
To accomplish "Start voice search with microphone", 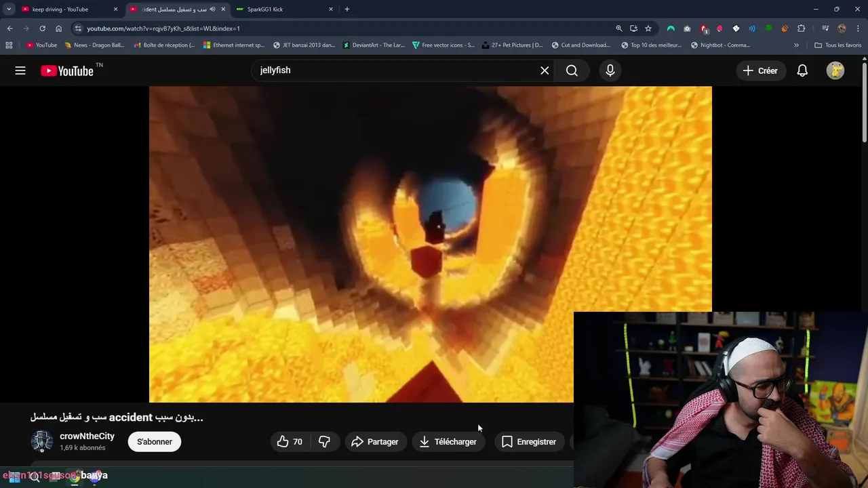I will tap(610, 70).
